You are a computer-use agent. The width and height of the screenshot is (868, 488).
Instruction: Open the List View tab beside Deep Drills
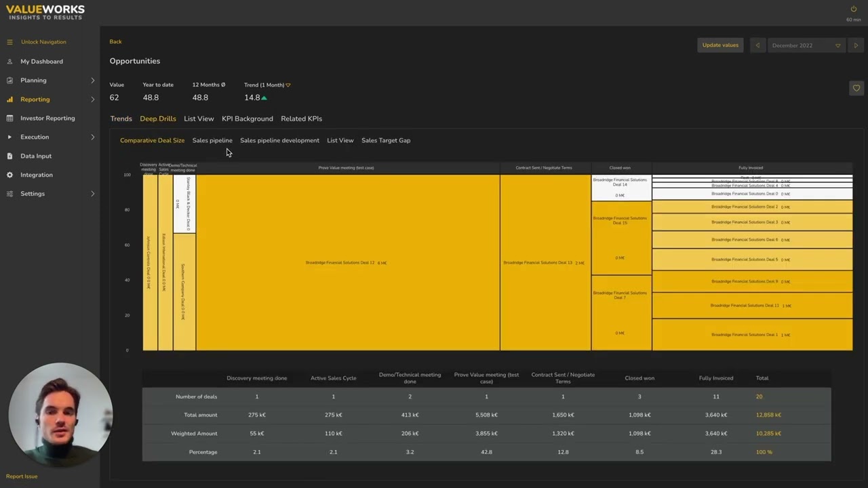[199, 119]
